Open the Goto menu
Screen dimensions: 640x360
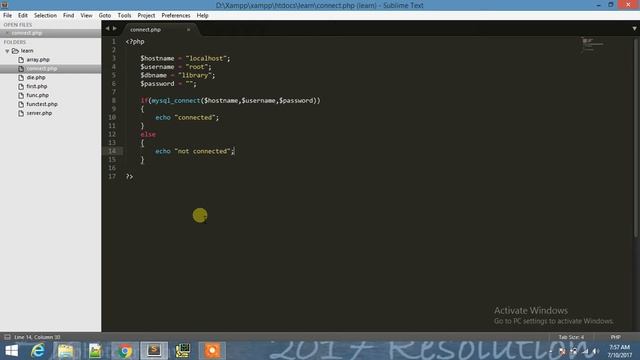click(x=104, y=16)
